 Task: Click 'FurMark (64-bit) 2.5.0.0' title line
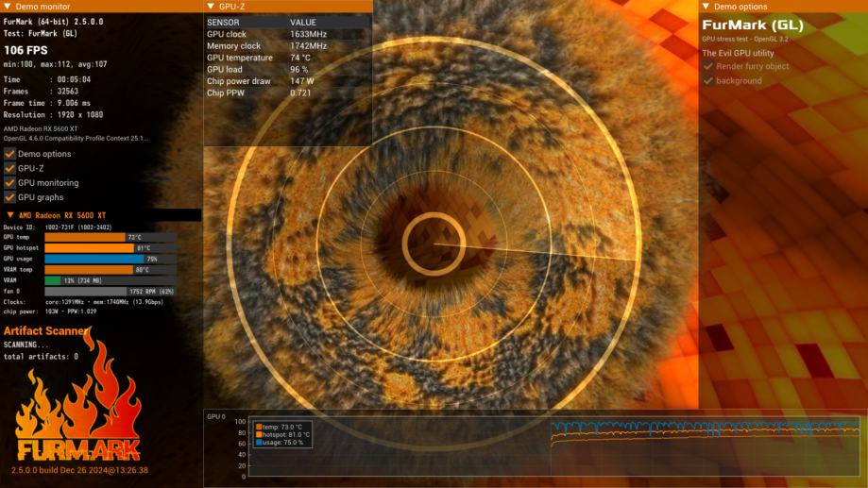[x=53, y=22]
